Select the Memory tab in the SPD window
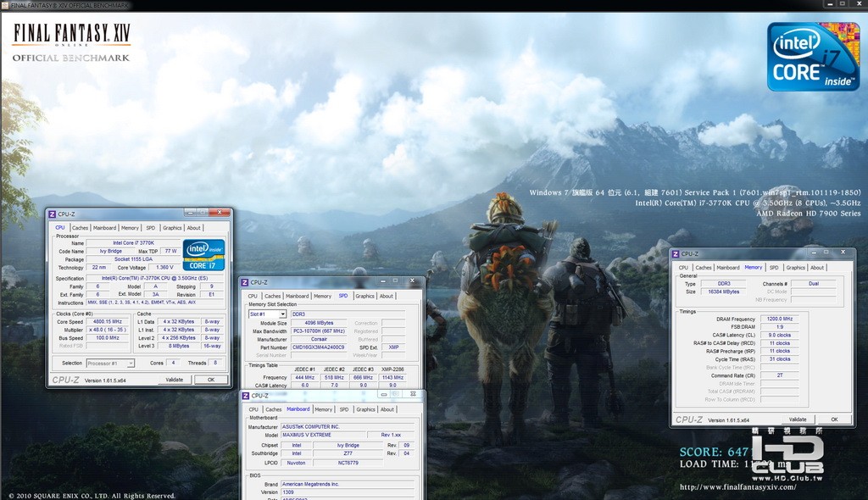Screen dimensions: 868x500 point(323,297)
